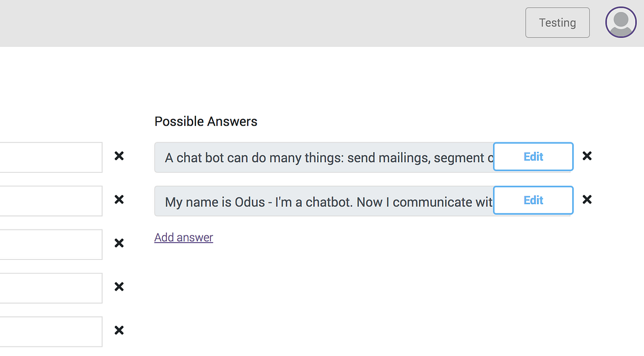The image size is (644, 356).
Task: Remove the 'A chat bot can do' answer
Action: [x=587, y=156]
